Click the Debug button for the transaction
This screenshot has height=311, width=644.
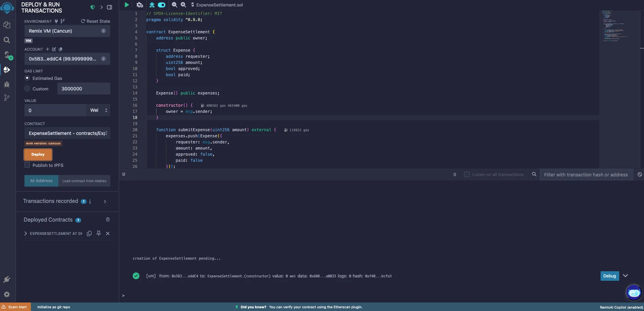point(610,276)
